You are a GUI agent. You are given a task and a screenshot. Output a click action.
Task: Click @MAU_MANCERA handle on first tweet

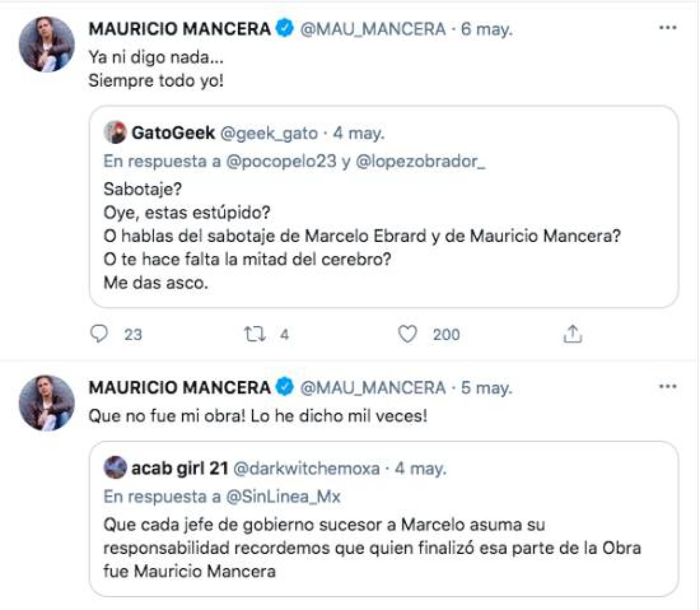tap(373, 29)
